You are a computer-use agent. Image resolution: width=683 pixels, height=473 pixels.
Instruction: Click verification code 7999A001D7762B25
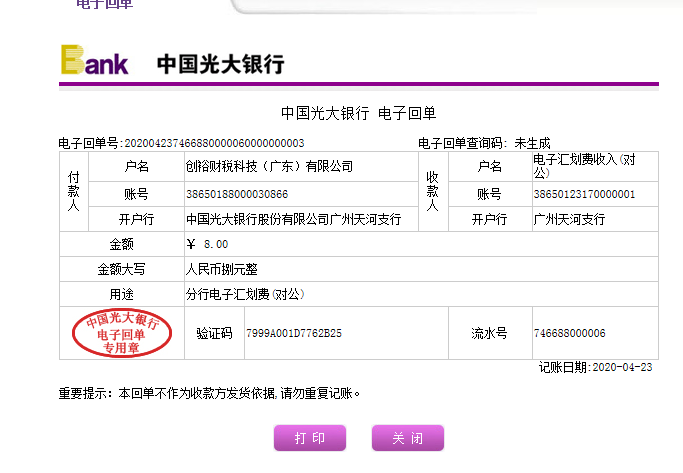295,333
